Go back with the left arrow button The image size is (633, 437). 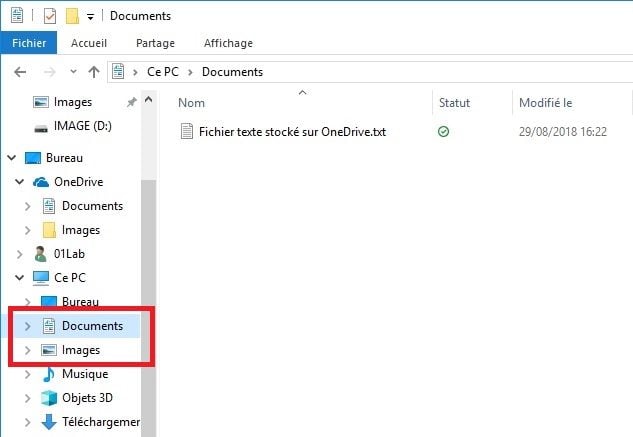(x=20, y=72)
